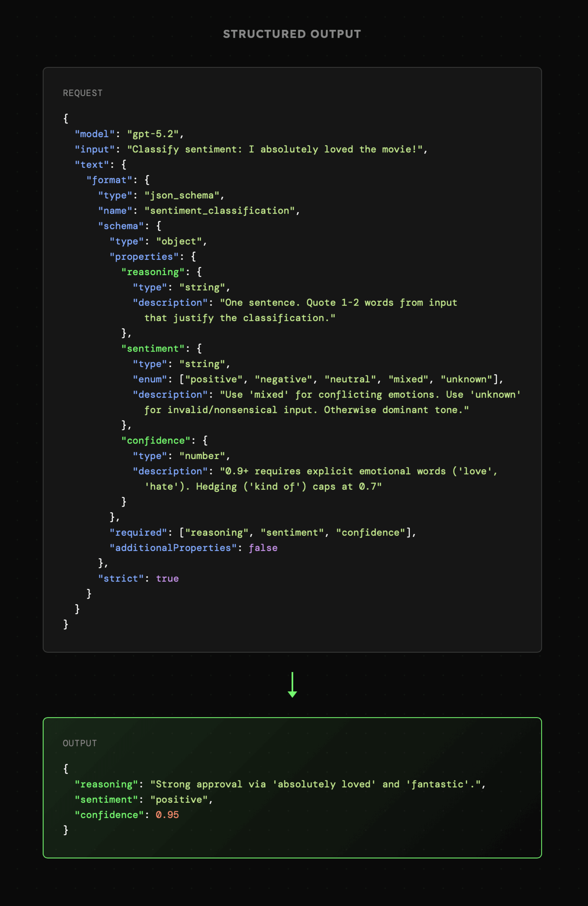Click the "unknown" enum value
588x906 pixels.
pos(466,379)
